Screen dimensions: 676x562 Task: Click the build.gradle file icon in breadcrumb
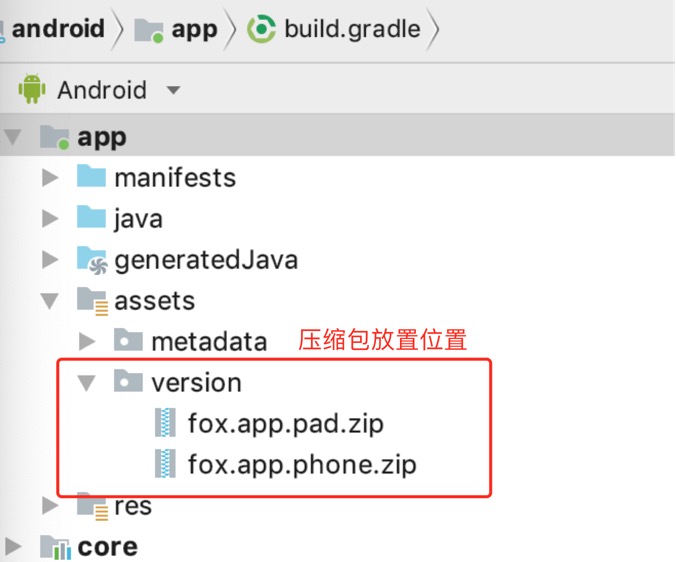[262, 29]
